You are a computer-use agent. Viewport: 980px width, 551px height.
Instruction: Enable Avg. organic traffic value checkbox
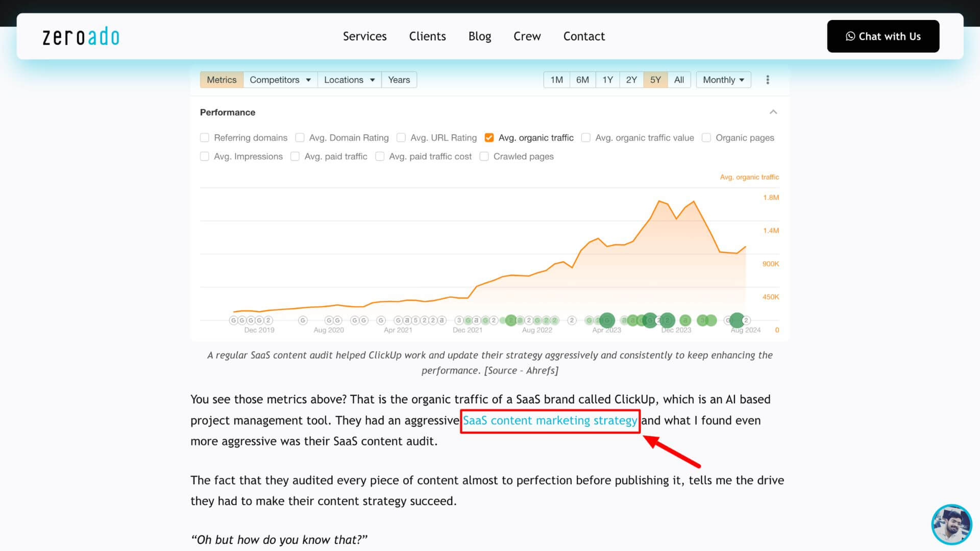(x=586, y=138)
